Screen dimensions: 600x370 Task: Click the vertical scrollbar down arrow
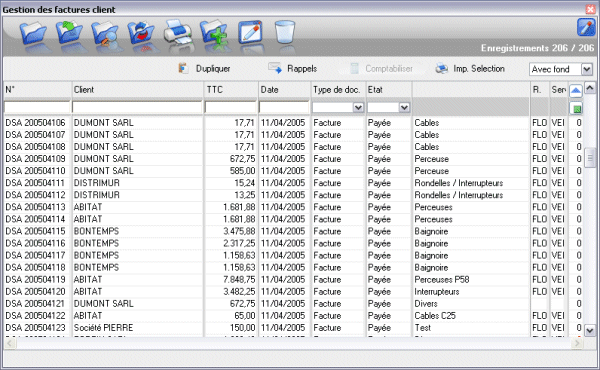tap(590, 331)
